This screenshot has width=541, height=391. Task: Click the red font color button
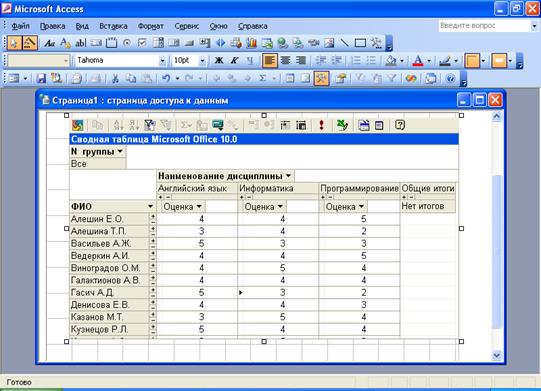pos(418,61)
